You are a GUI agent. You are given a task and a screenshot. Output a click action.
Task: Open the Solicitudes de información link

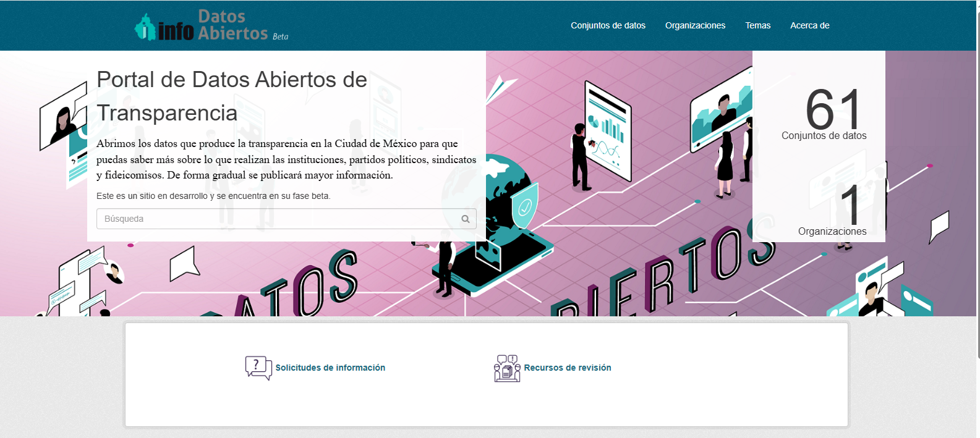(330, 368)
